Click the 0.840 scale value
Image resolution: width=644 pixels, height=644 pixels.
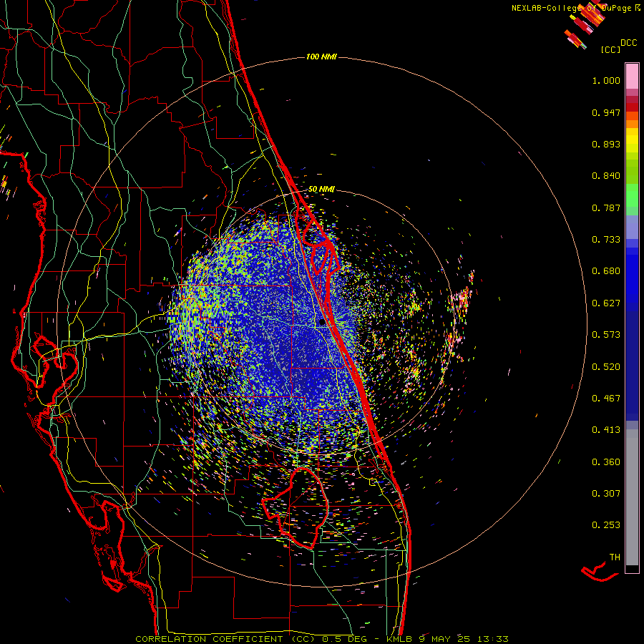606,176
